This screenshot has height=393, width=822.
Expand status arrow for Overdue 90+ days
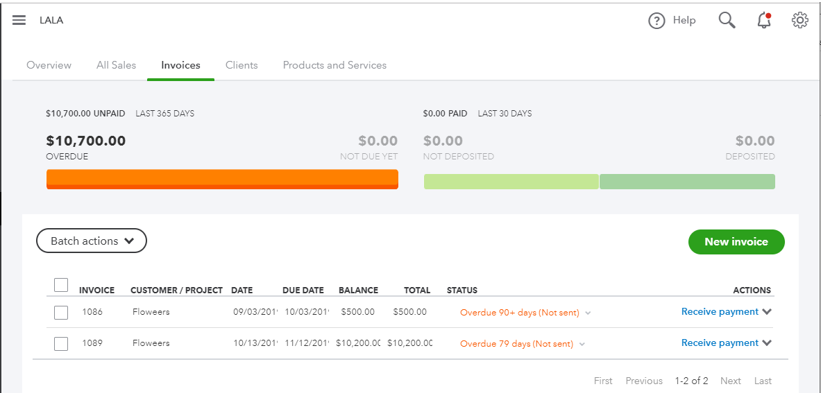588,313
